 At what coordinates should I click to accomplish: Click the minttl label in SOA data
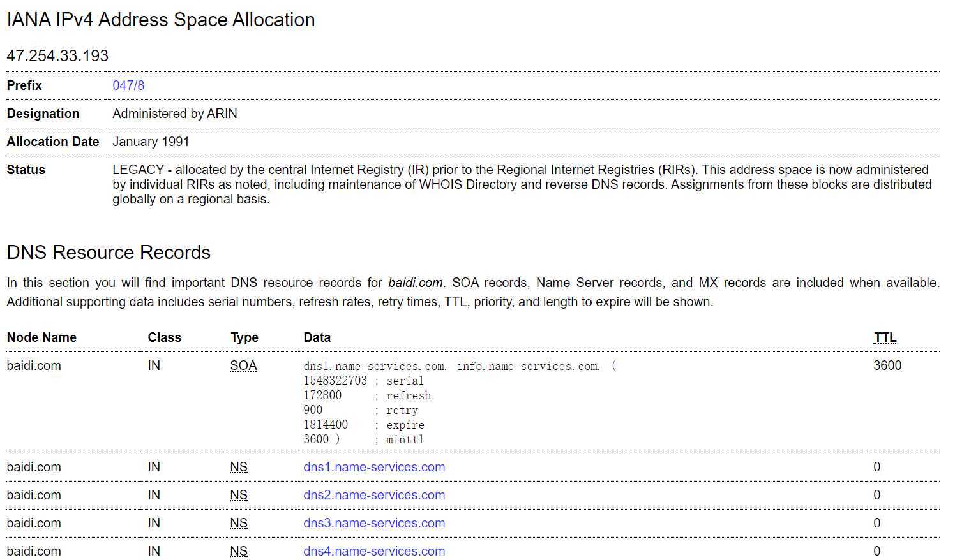405,439
